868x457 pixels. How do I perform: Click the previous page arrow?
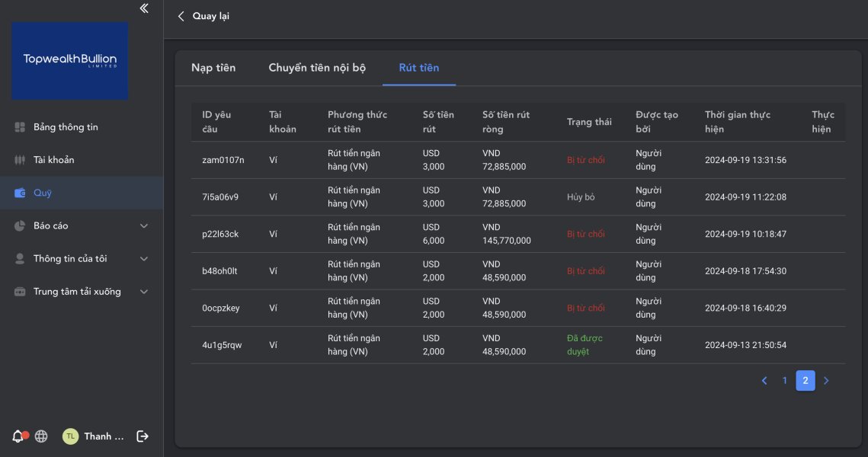coord(764,381)
